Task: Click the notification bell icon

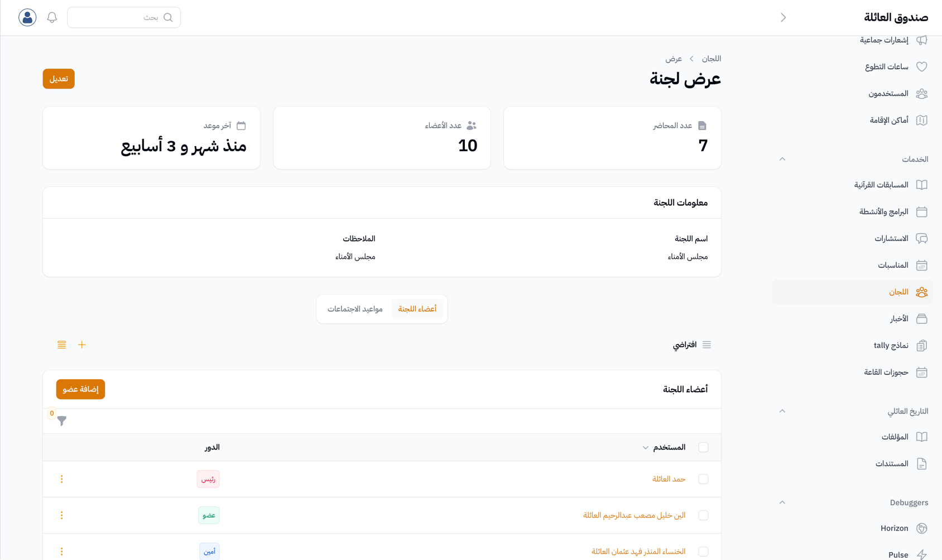Action: pos(51,17)
